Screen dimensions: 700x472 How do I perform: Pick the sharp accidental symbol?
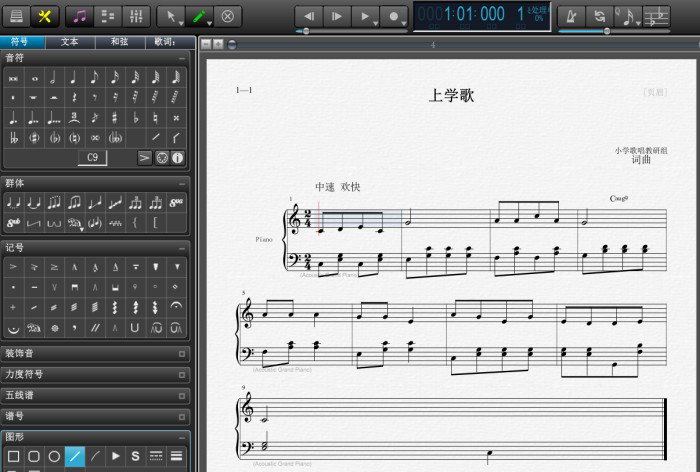coord(115,117)
